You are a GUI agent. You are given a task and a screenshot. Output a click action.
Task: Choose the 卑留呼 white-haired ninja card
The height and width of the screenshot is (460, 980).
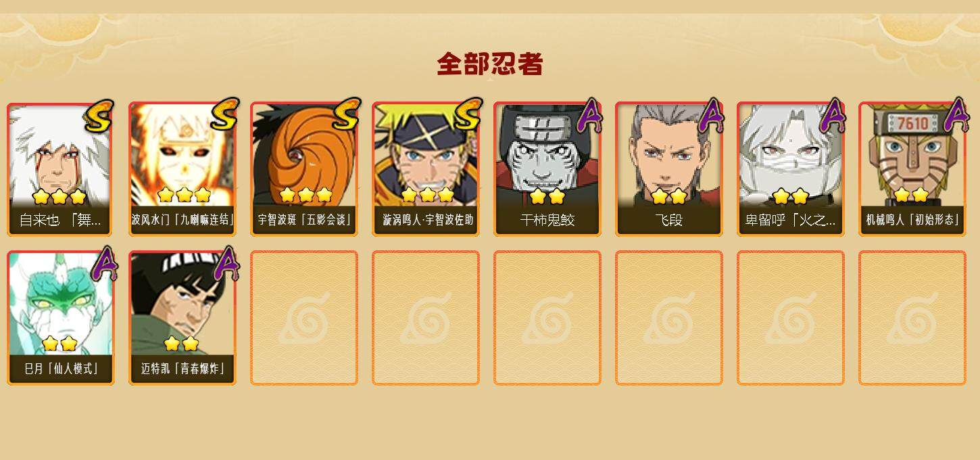(791, 169)
